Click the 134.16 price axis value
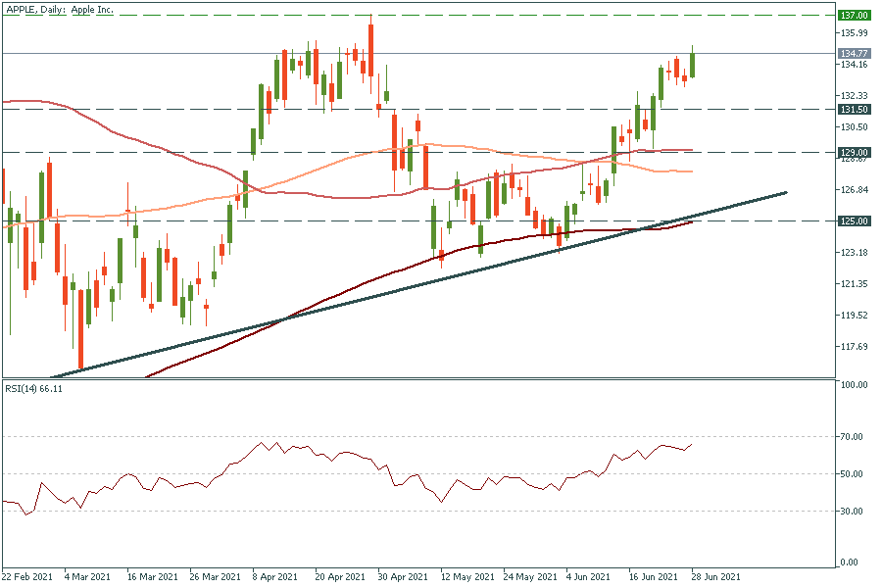The width and height of the screenshot is (882, 588). [x=855, y=64]
